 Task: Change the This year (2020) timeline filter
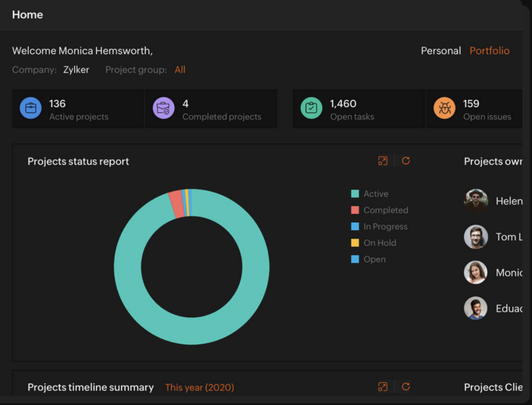point(200,387)
